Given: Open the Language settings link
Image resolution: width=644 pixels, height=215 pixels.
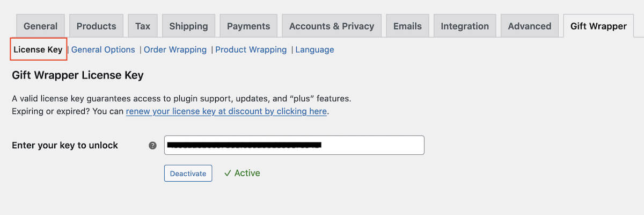Looking at the screenshot, I should [x=314, y=49].
